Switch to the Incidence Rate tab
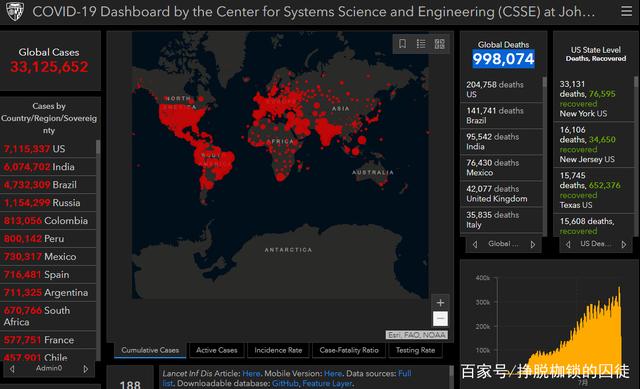 click(x=278, y=350)
